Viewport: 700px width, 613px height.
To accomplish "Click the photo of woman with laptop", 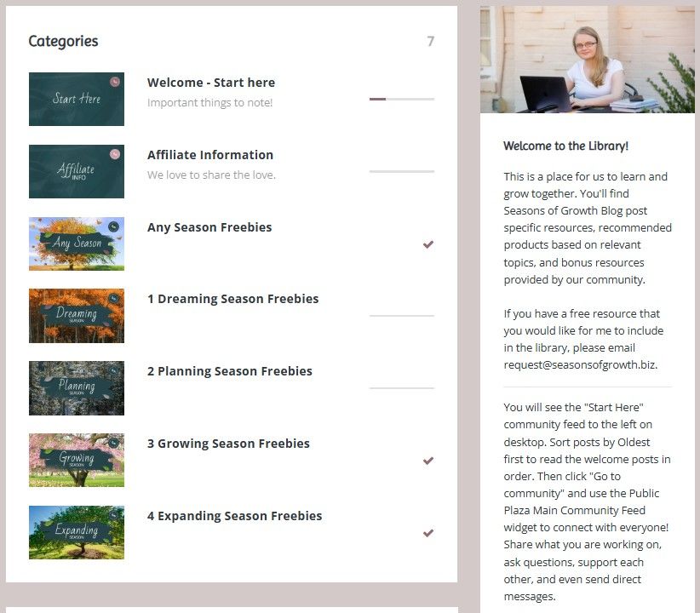I will point(587,60).
